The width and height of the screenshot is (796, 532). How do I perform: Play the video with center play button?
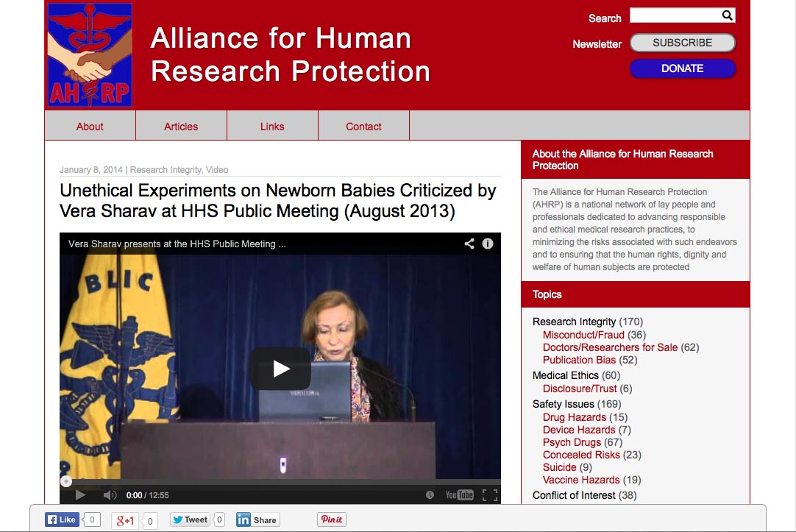[x=280, y=369]
